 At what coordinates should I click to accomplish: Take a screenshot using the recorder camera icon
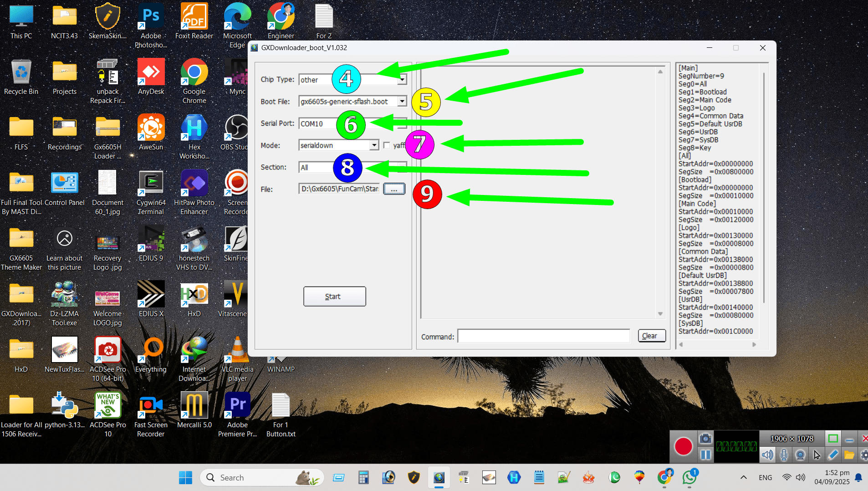(705, 438)
